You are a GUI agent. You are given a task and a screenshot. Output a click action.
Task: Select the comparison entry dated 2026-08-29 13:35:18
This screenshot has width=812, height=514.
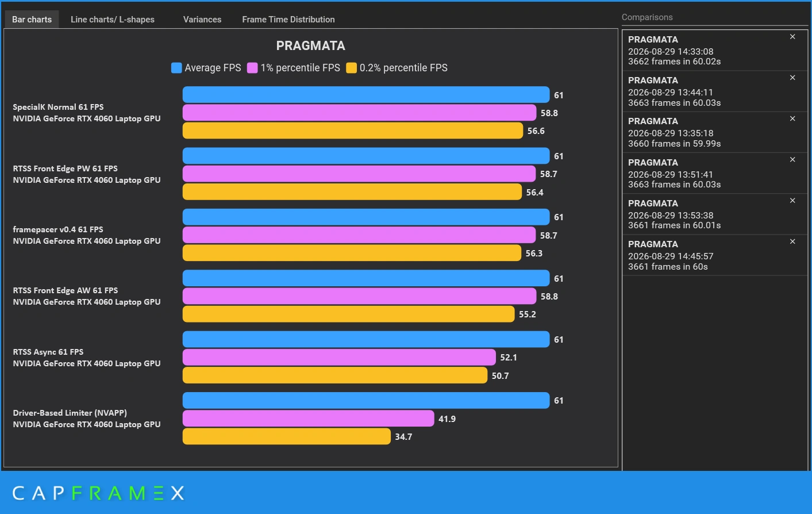coord(714,132)
